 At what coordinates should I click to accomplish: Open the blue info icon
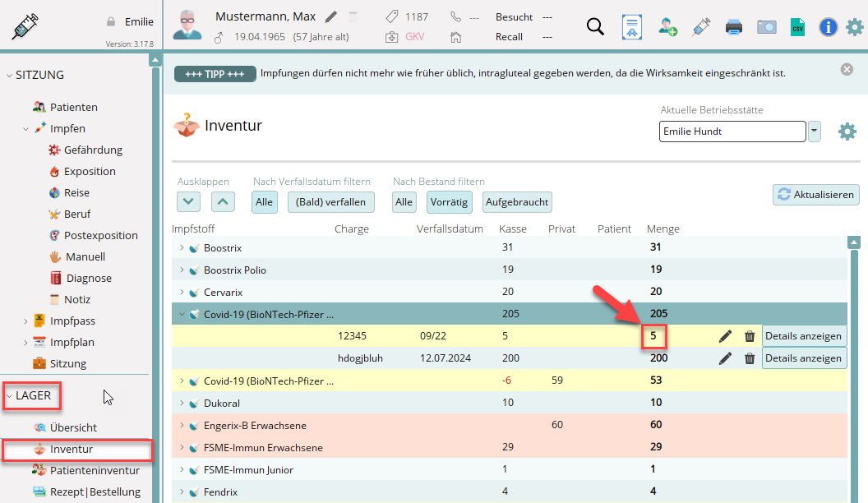(828, 26)
